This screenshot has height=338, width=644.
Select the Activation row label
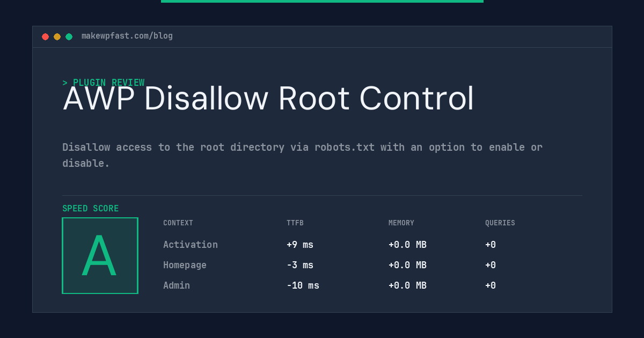[191, 245]
